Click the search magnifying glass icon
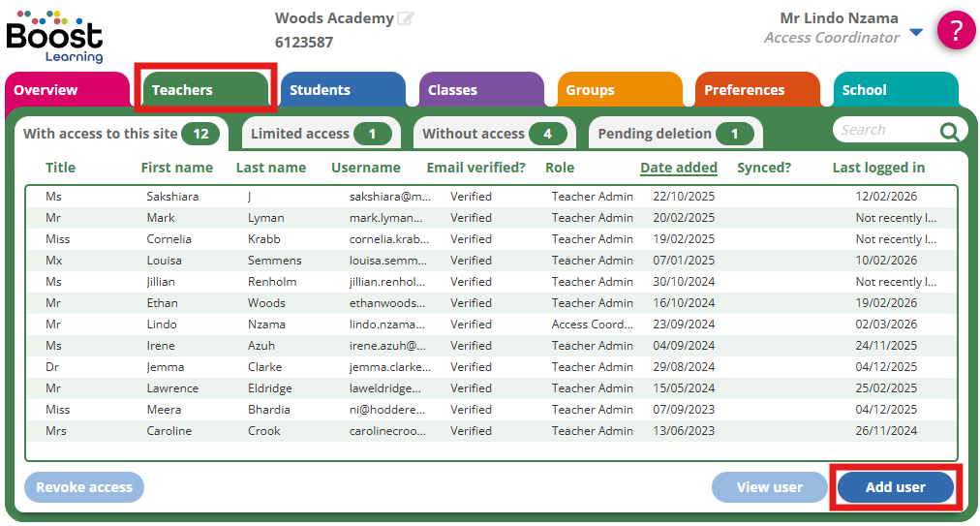 pyautogui.click(x=950, y=132)
